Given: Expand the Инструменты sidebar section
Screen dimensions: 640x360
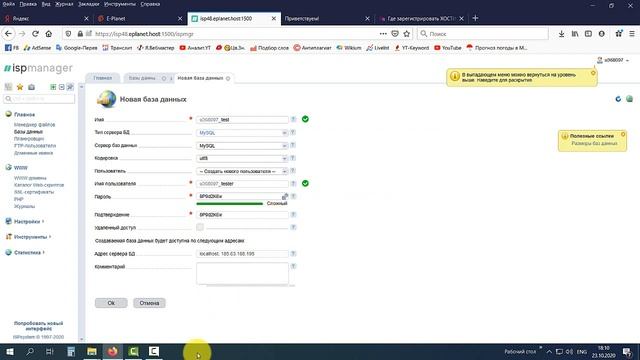Looking at the screenshot, I should 30,237.
